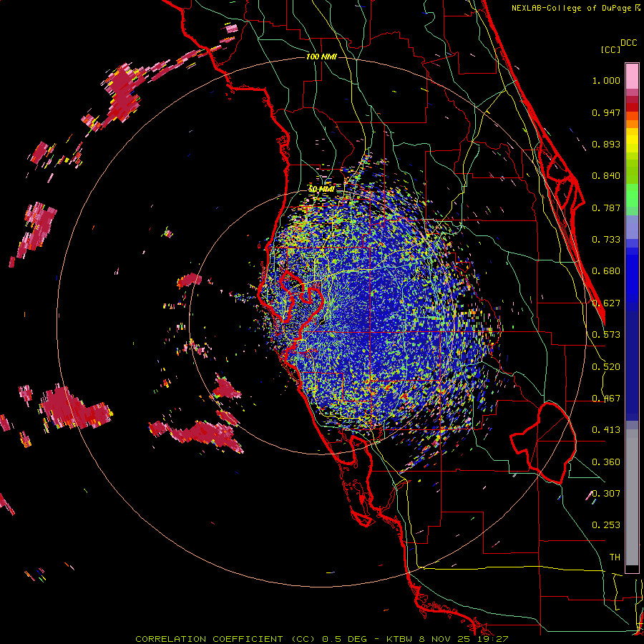The height and width of the screenshot is (644, 644).
Task: Select the 0.467 legend value
Action: click(x=606, y=399)
